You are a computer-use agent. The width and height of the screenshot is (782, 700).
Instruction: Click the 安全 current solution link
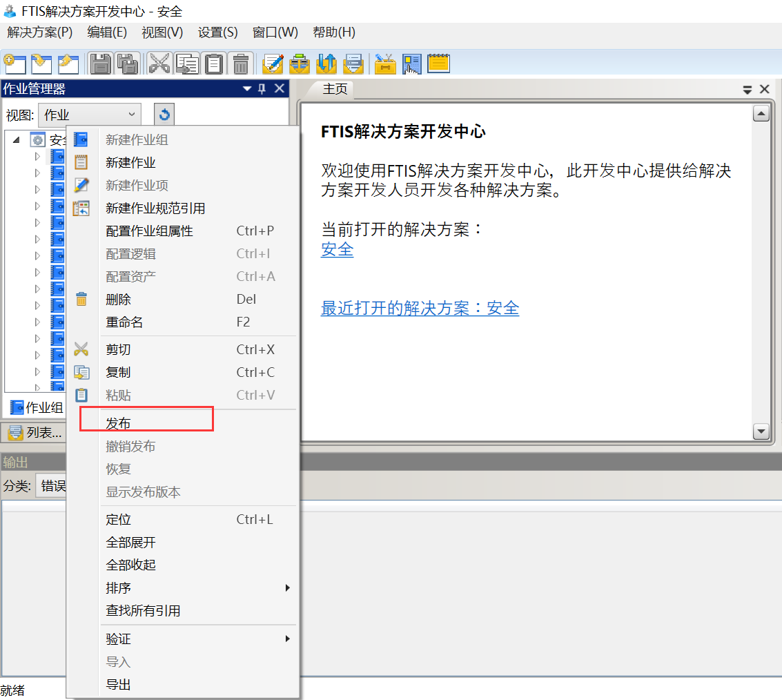pos(337,250)
